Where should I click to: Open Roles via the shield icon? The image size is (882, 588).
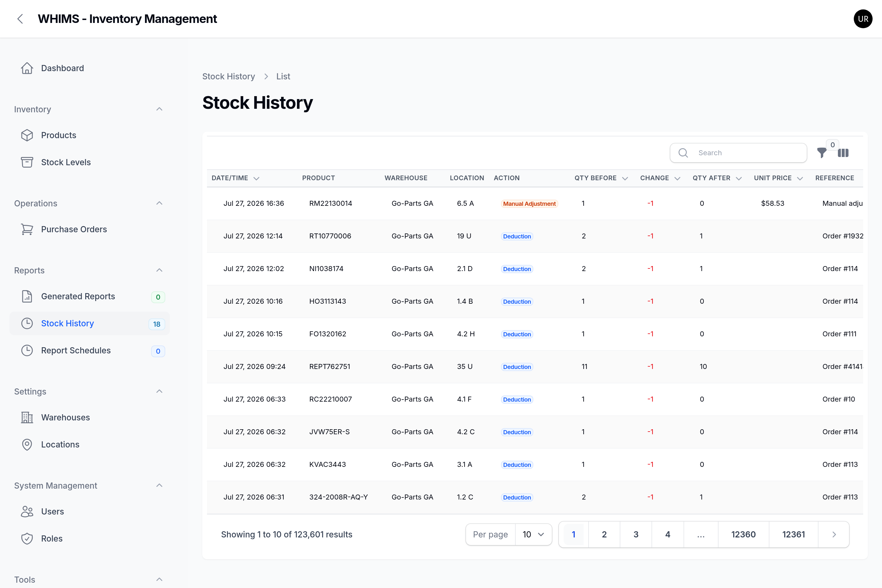[27, 539]
